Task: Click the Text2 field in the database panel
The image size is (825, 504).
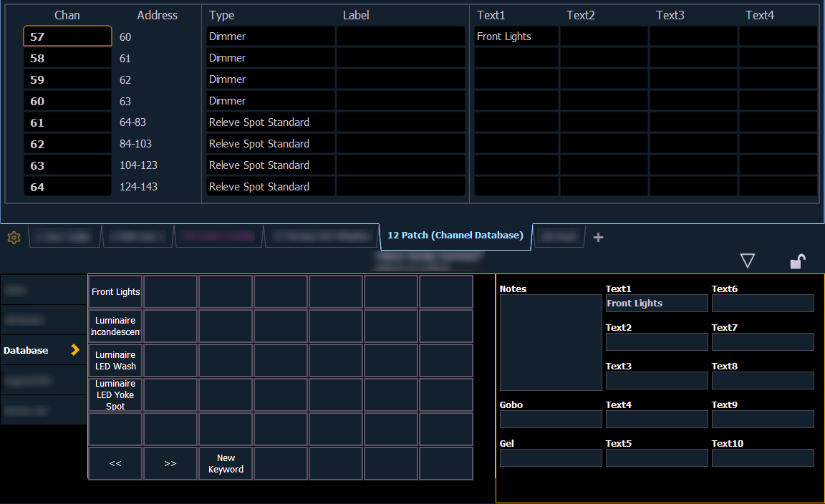Action: pos(657,342)
